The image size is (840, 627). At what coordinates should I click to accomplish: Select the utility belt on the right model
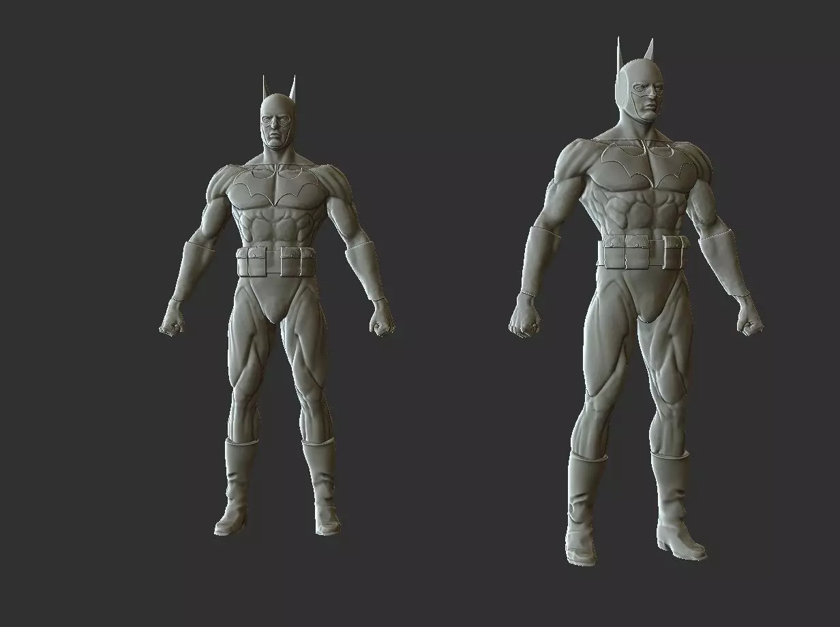[x=642, y=251]
